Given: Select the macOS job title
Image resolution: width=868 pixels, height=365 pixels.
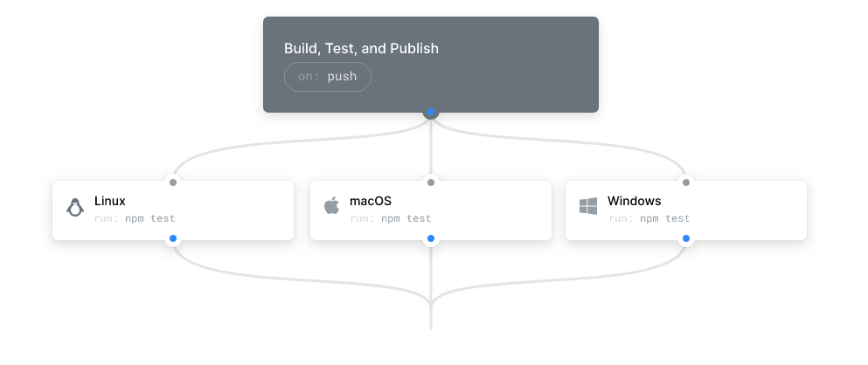Looking at the screenshot, I should pos(371,201).
